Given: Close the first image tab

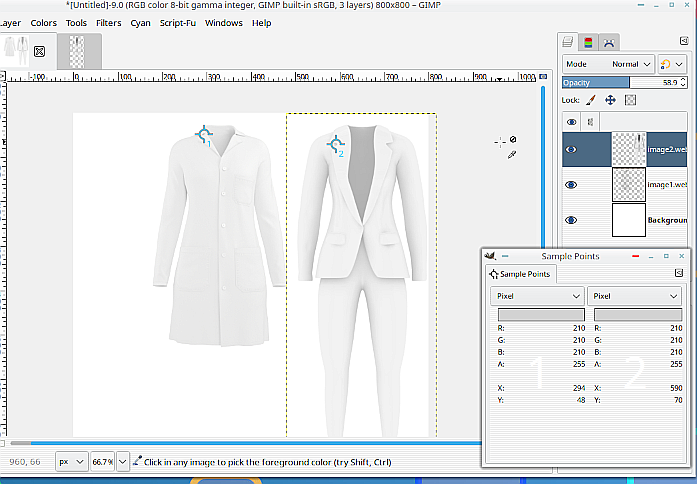Looking at the screenshot, I should [x=40, y=50].
